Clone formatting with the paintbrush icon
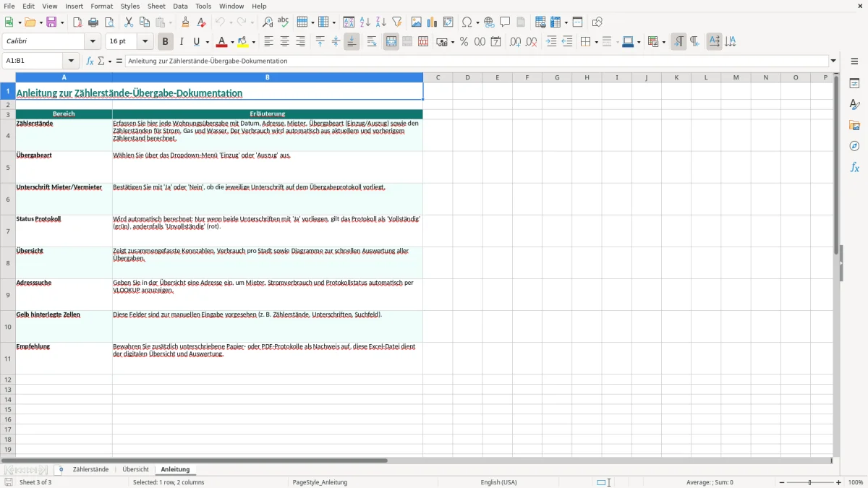 186,22
